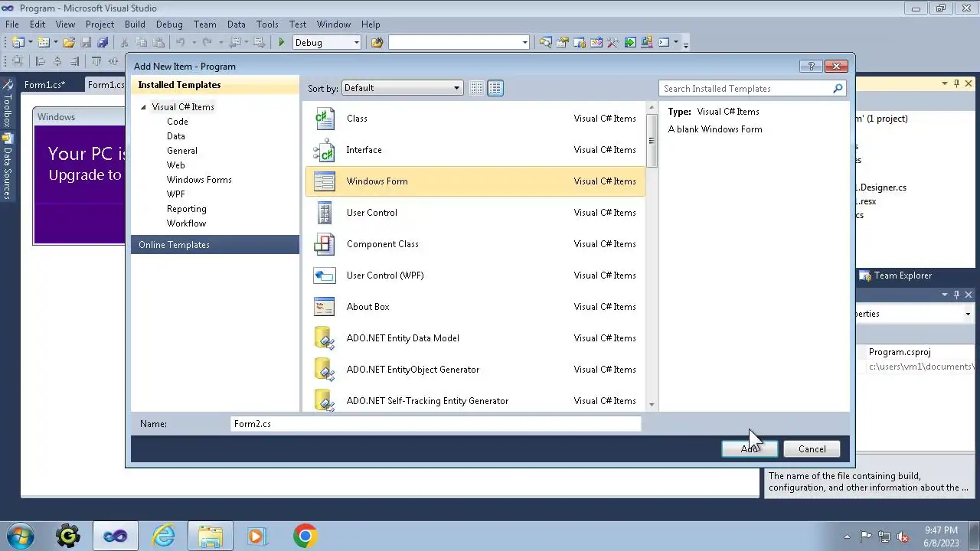This screenshot has height=551, width=980.
Task: Select the Class template icon
Action: (325, 119)
